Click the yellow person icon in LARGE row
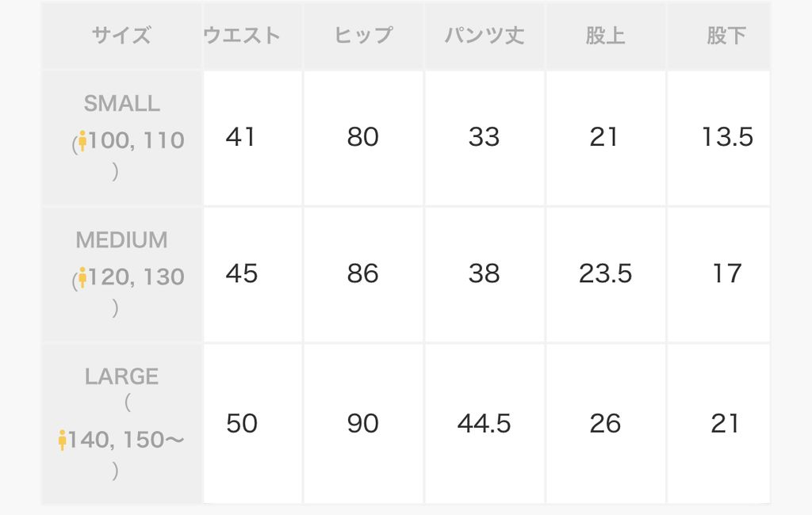This screenshot has width=812, height=515. click(63, 440)
